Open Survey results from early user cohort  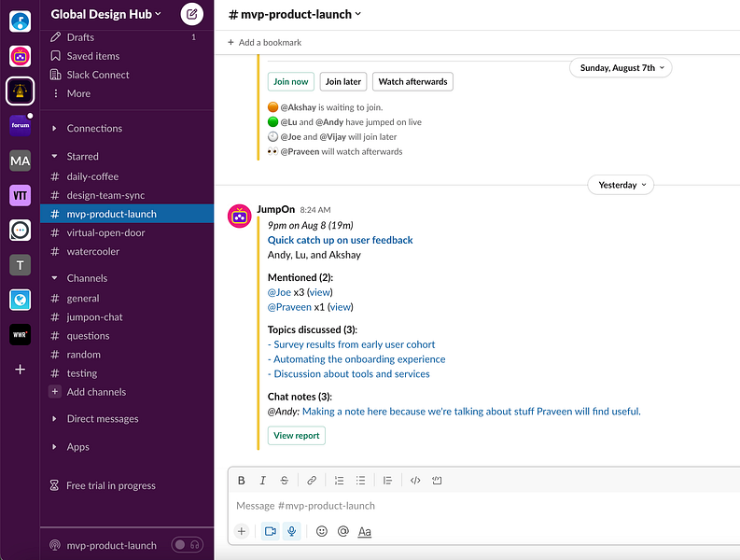pyautogui.click(x=352, y=344)
